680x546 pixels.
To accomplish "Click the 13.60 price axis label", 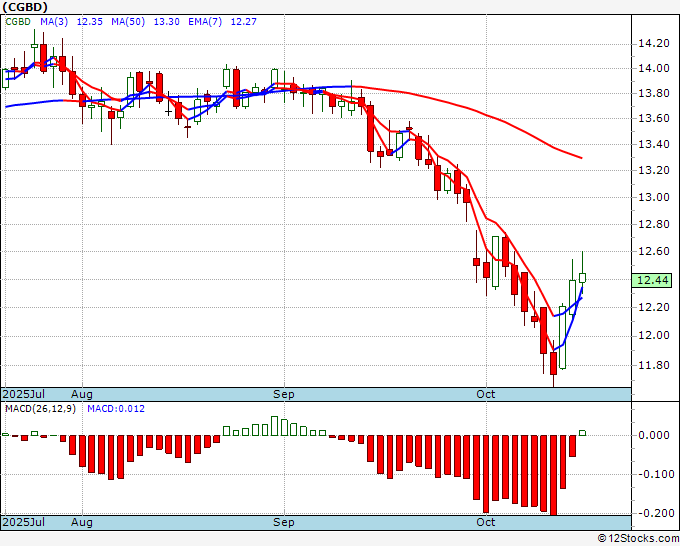I will [x=654, y=118].
